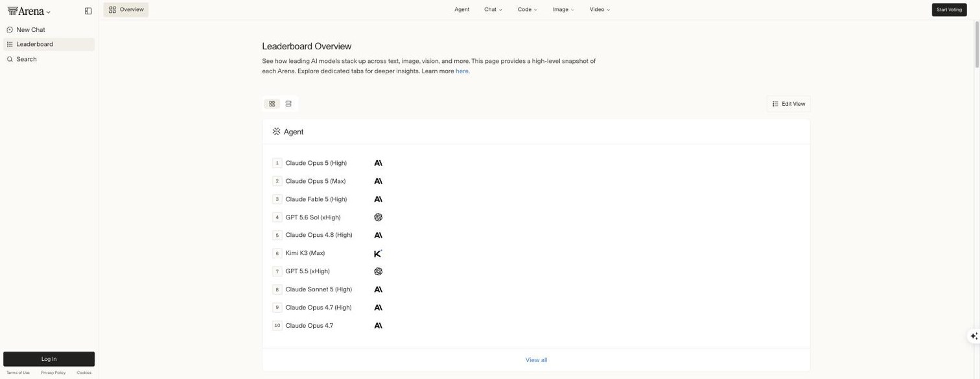
Task: Click View all for Agent leaderboard
Action: coord(536,360)
